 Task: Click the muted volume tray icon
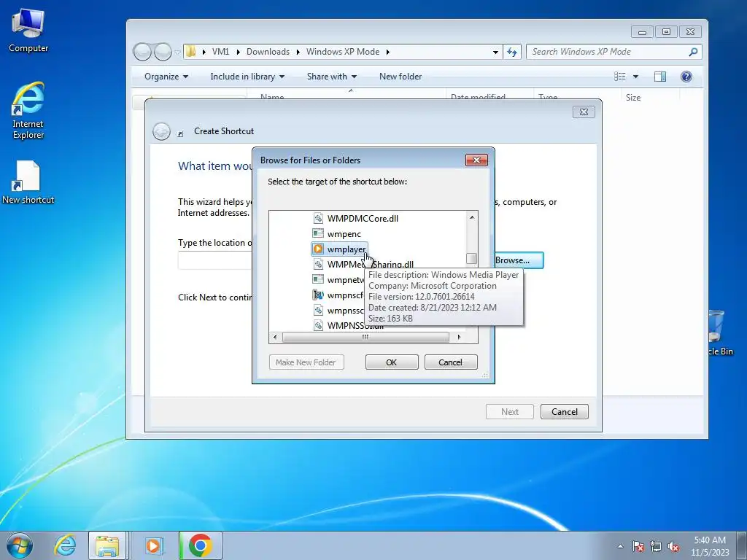[x=673, y=546]
